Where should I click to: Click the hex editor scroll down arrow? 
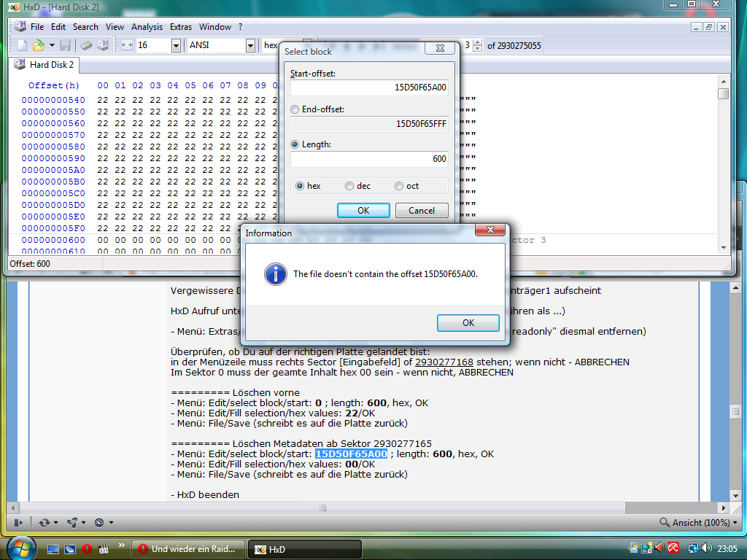tap(724, 248)
